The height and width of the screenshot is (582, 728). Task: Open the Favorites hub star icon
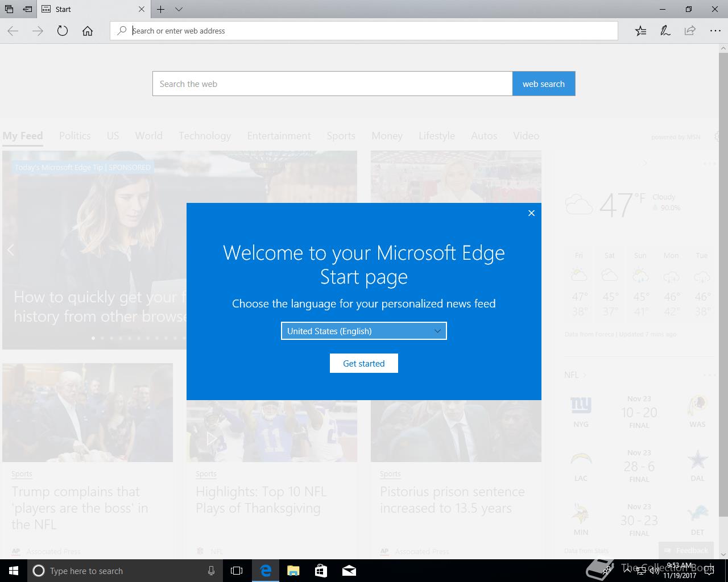tap(640, 31)
